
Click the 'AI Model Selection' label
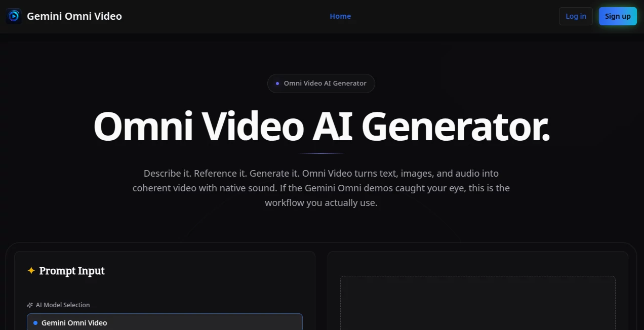click(x=63, y=305)
